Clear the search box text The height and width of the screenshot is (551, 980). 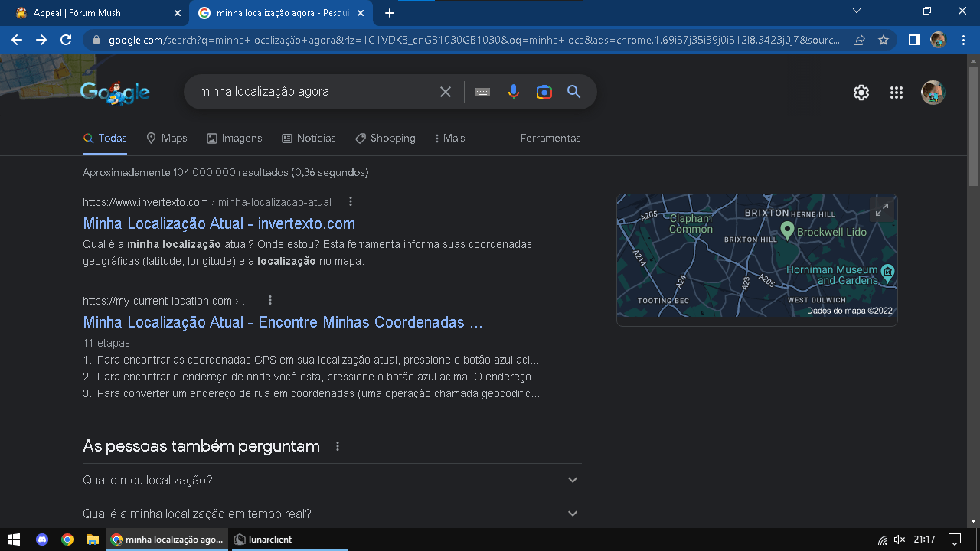coord(446,92)
